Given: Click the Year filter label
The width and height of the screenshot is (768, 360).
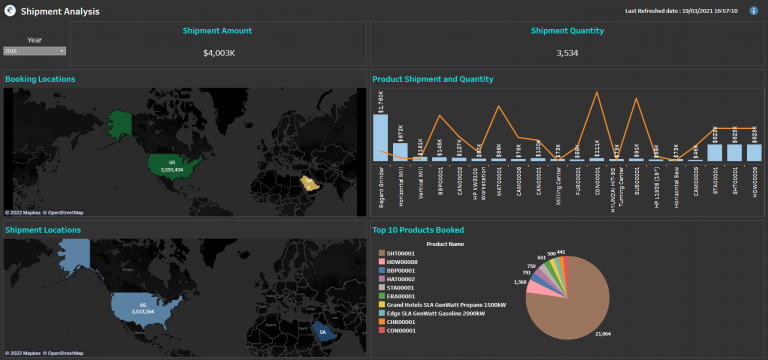Looking at the screenshot, I should 34,40.
